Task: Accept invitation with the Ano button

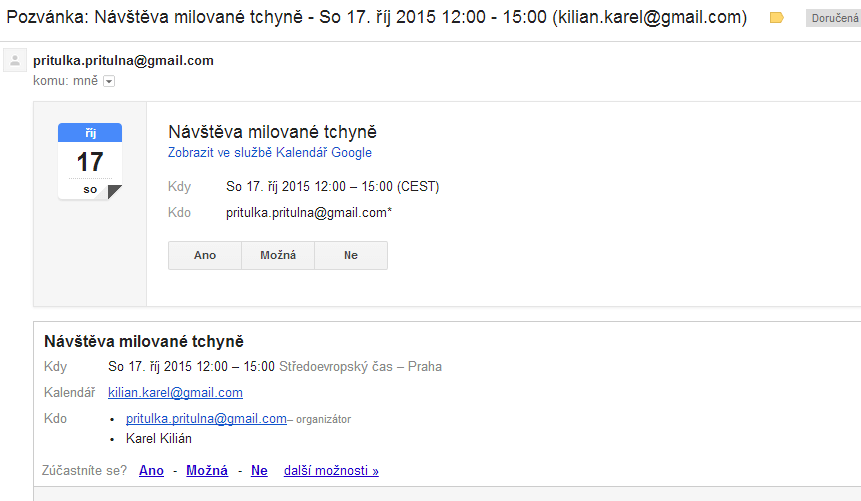Action: [205, 255]
